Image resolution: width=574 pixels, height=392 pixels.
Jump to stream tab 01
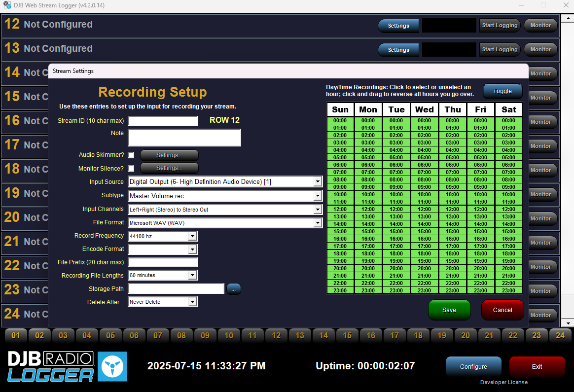tap(16, 335)
